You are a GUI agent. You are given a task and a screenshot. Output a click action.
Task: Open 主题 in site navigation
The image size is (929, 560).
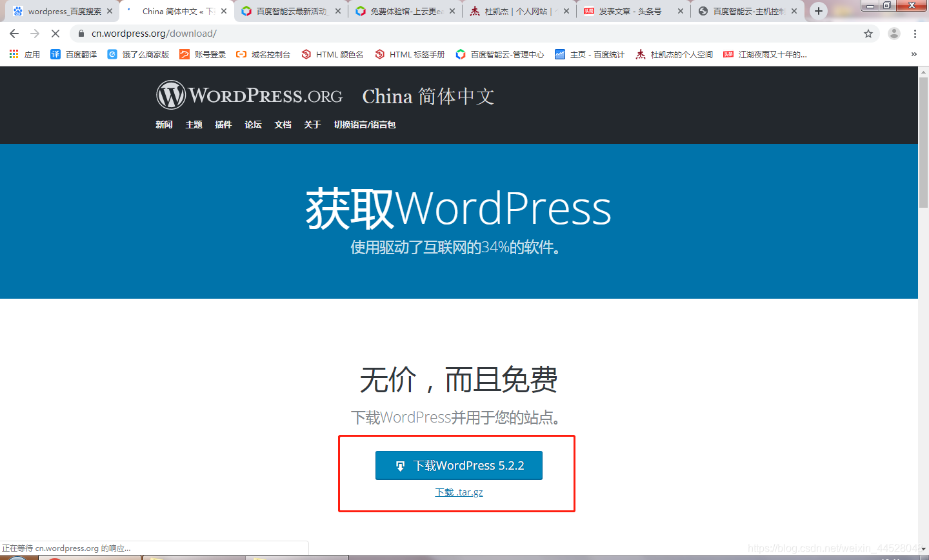(194, 125)
